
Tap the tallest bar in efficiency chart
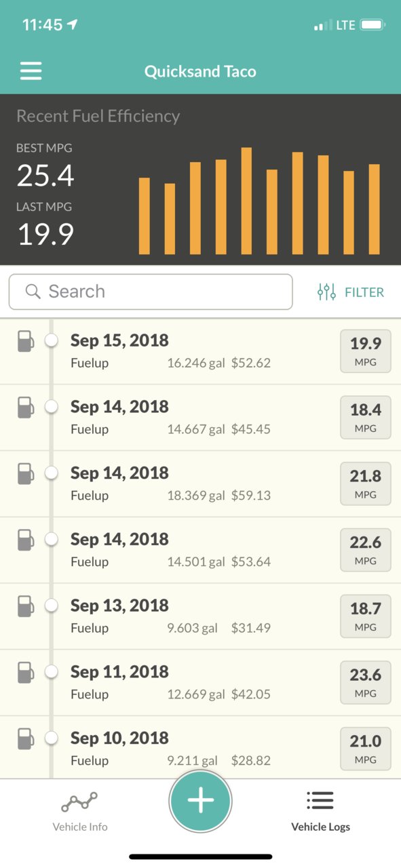click(x=246, y=201)
